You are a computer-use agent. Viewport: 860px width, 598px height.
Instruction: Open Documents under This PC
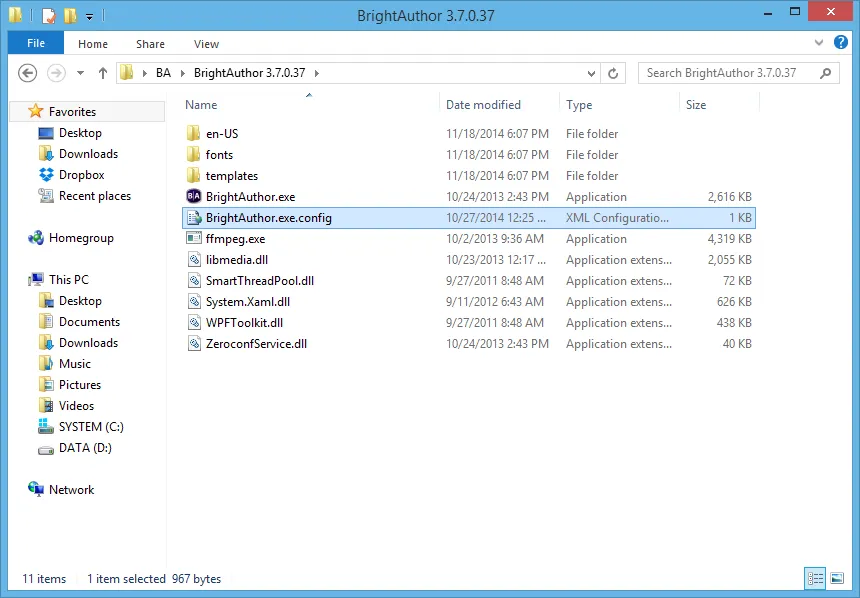[x=89, y=321]
